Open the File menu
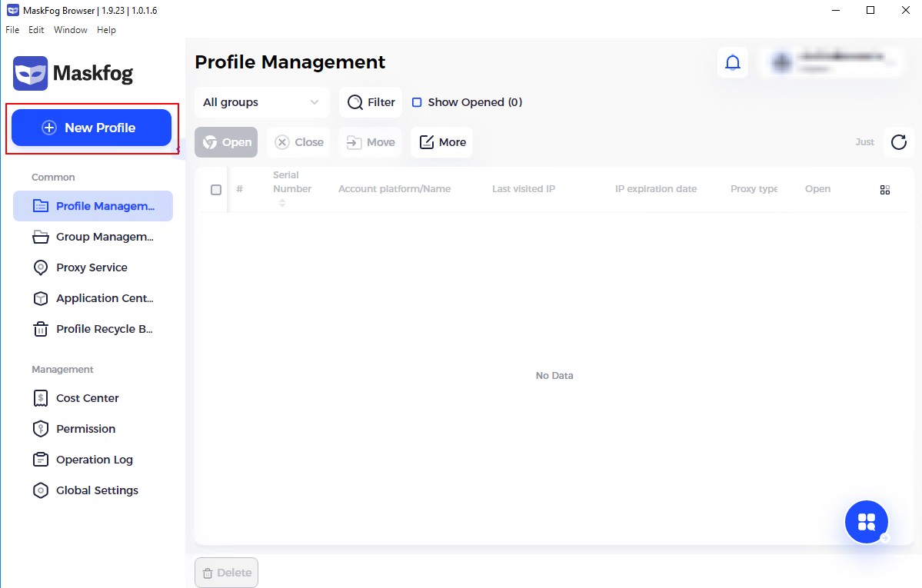Viewport: 922px width, 588px height. (x=12, y=30)
